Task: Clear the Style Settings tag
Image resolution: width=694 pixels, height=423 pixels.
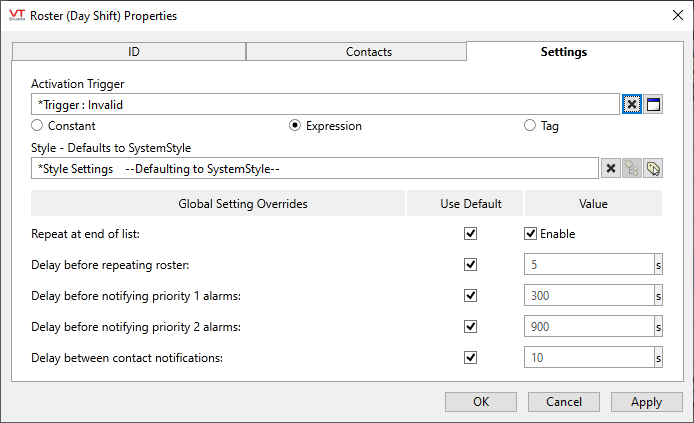Action: point(611,169)
